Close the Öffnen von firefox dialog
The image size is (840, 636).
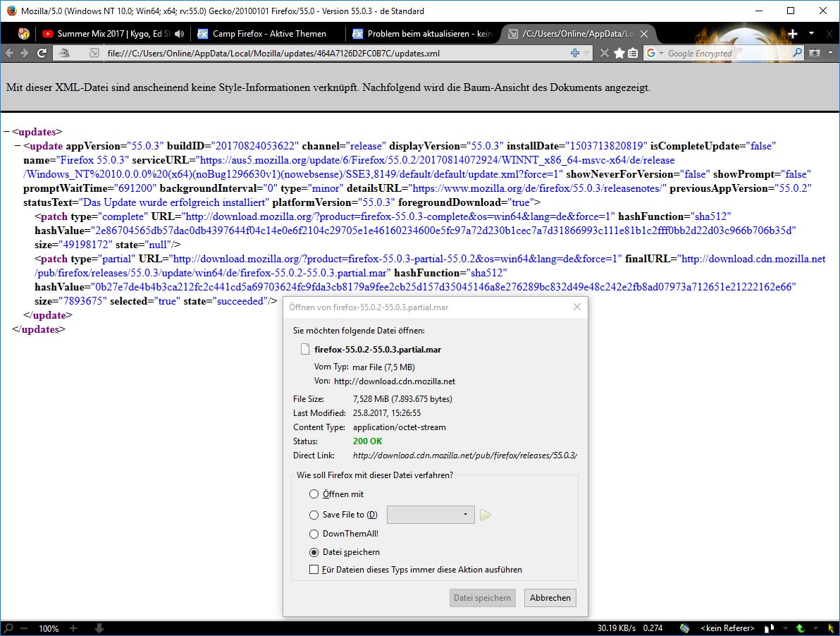[x=577, y=307]
